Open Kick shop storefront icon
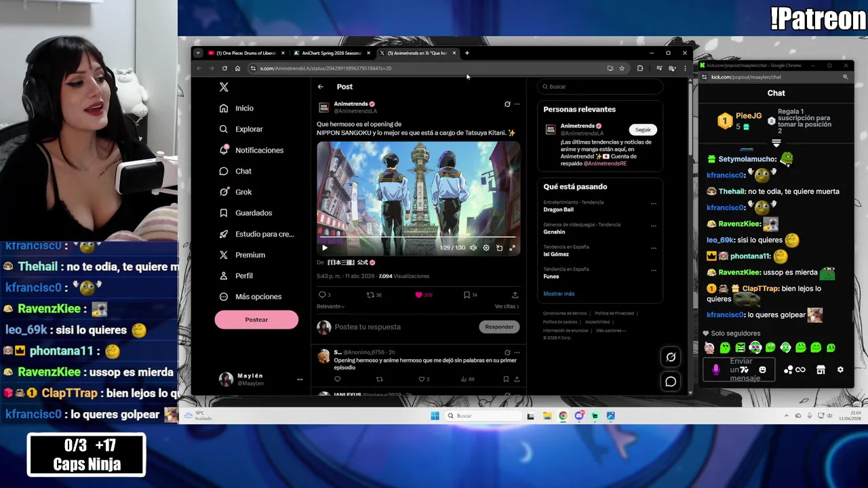Viewport: 868px width, 488px height. click(821, 370)
